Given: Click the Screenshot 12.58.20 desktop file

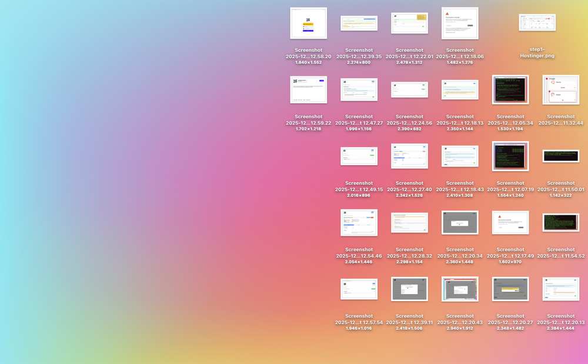Looking at the screenshot, I should (x=309, y=24).
